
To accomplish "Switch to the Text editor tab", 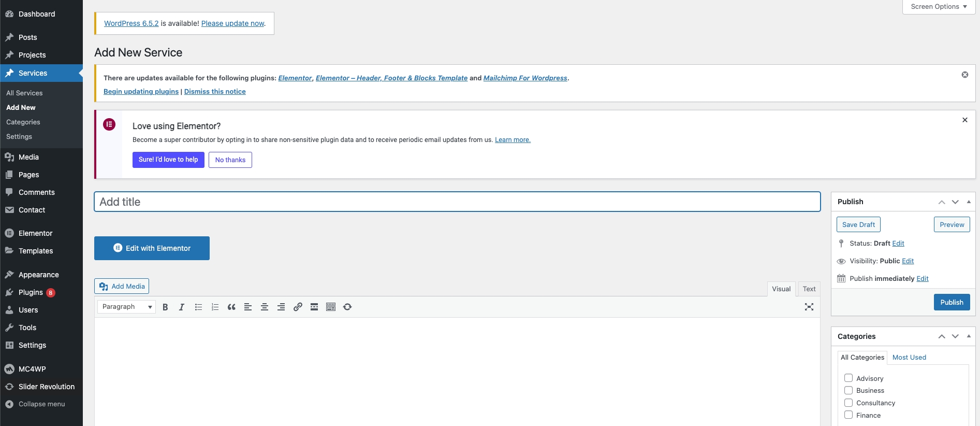I will (809, 289).
